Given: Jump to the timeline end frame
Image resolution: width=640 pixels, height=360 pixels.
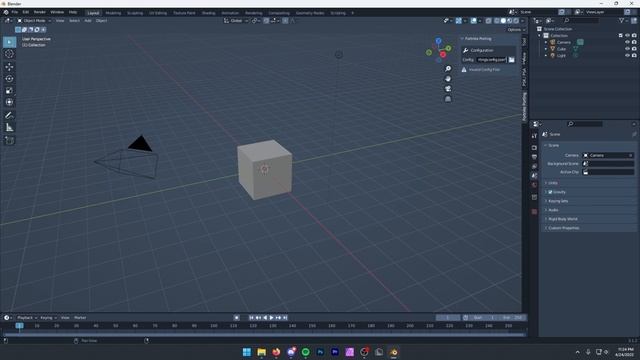Looking at the screenshot, I should click(x=285, y=318).
